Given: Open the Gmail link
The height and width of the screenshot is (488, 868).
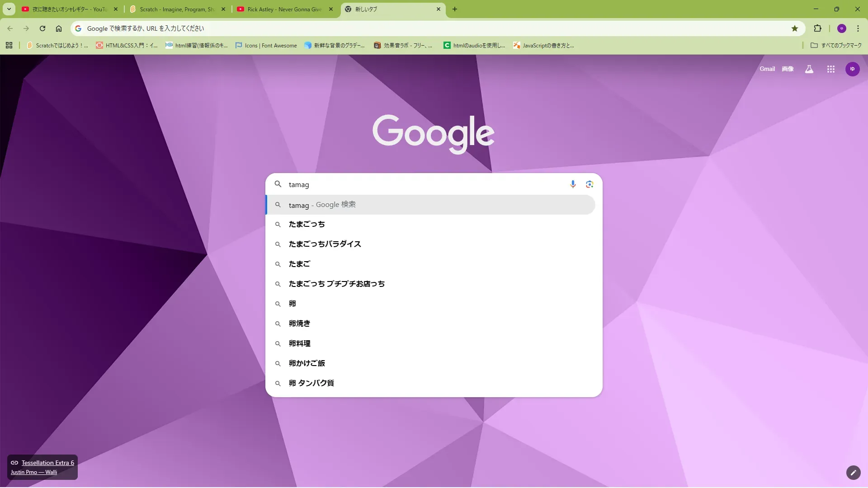Looking at the screenshot, I should point(767,69).
